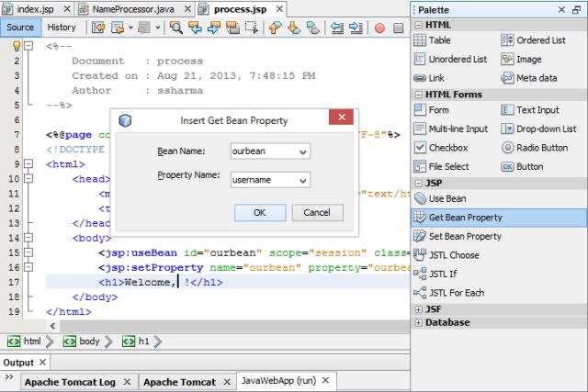Open the Property Name dropdown
The image size is (588, 392).
click(x=303, y=181)
